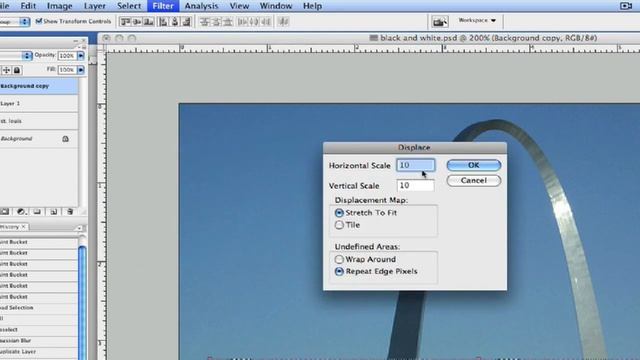Select the Repeat Edge Pixels radio button
This screenshot has height=360, width=640.
pos(339,271)
